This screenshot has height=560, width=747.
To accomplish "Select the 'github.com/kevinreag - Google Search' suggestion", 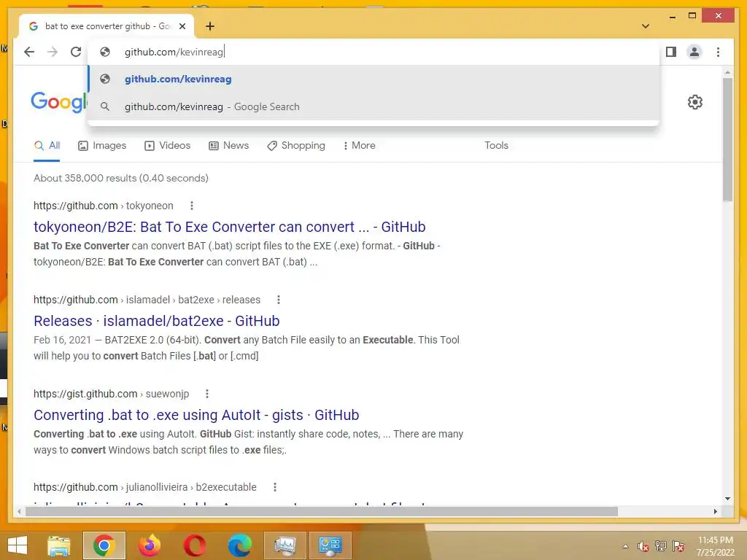I will pos(374,106).
